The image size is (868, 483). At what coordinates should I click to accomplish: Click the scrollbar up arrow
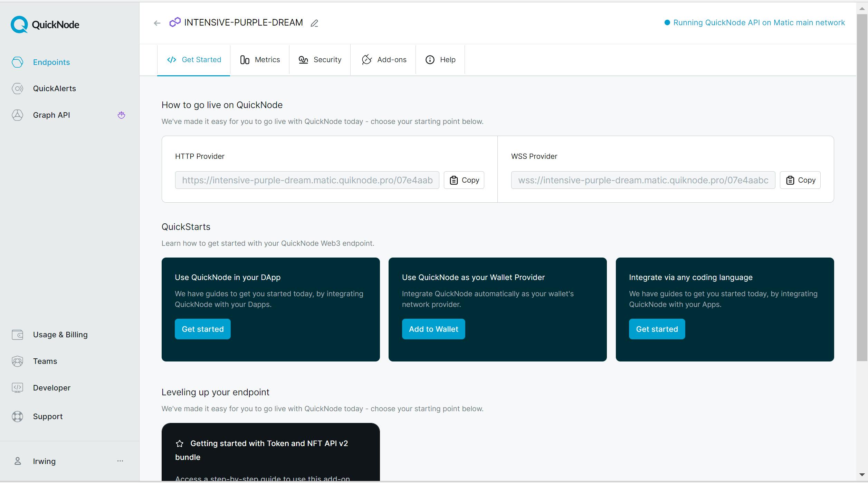point(862,8)
